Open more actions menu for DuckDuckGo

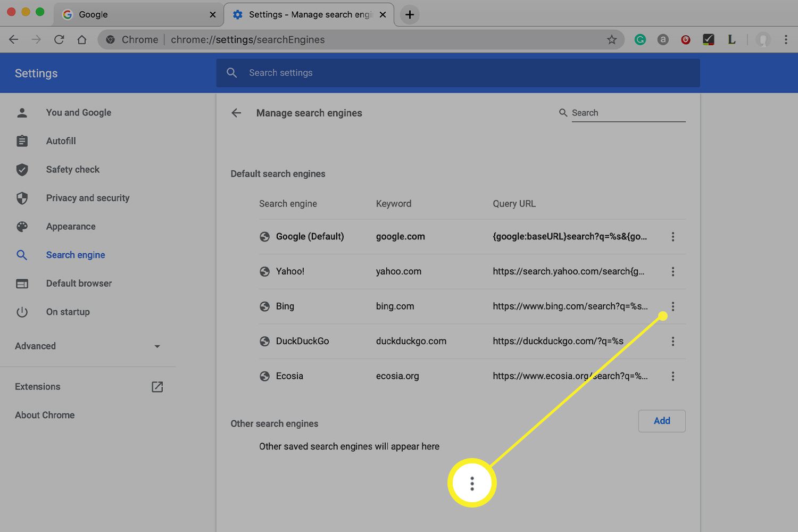672,342
